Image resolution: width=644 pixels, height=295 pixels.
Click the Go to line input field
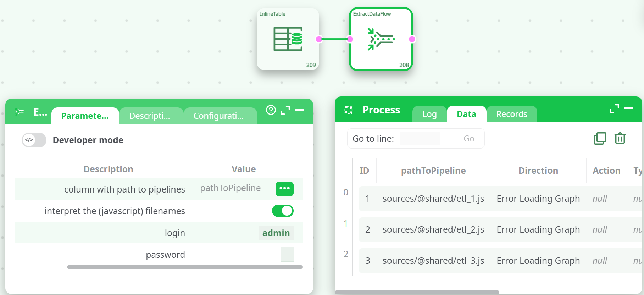pos(420,139)
